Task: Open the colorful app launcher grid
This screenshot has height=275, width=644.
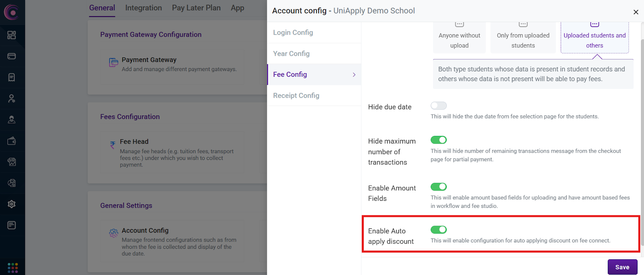Action: [x=12, y=267]
